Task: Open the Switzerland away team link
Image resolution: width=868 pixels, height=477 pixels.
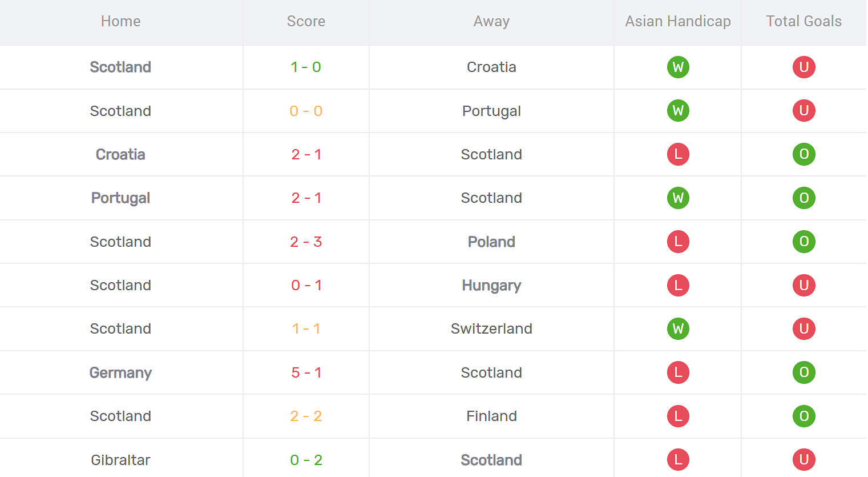Action: tap(491, 328)
